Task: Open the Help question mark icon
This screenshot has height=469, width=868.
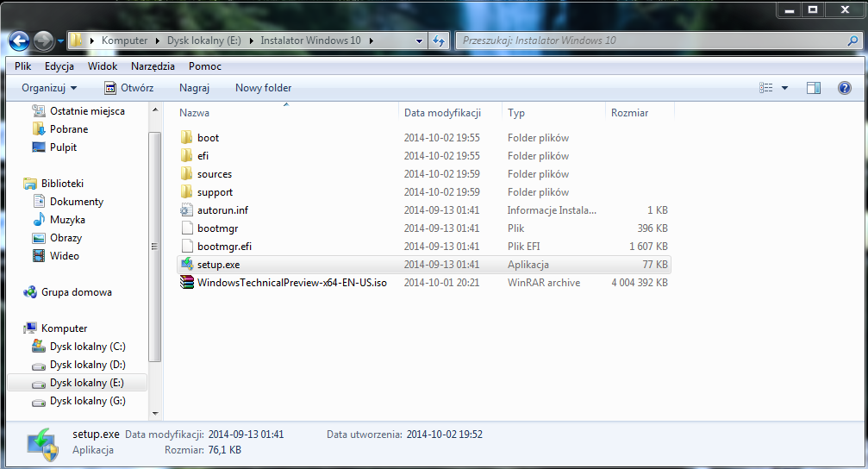Action: pyautogui.click(x=844, y=88)
